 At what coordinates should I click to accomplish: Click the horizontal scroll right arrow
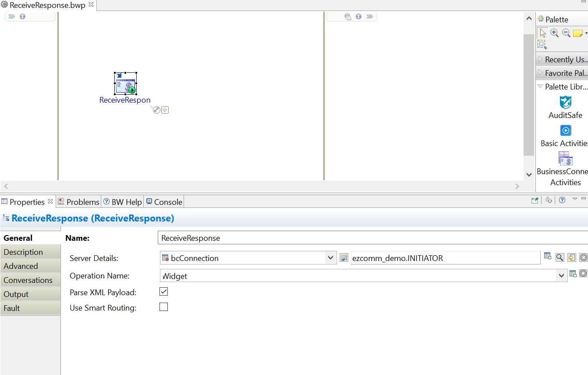click(x=517, y=186)
